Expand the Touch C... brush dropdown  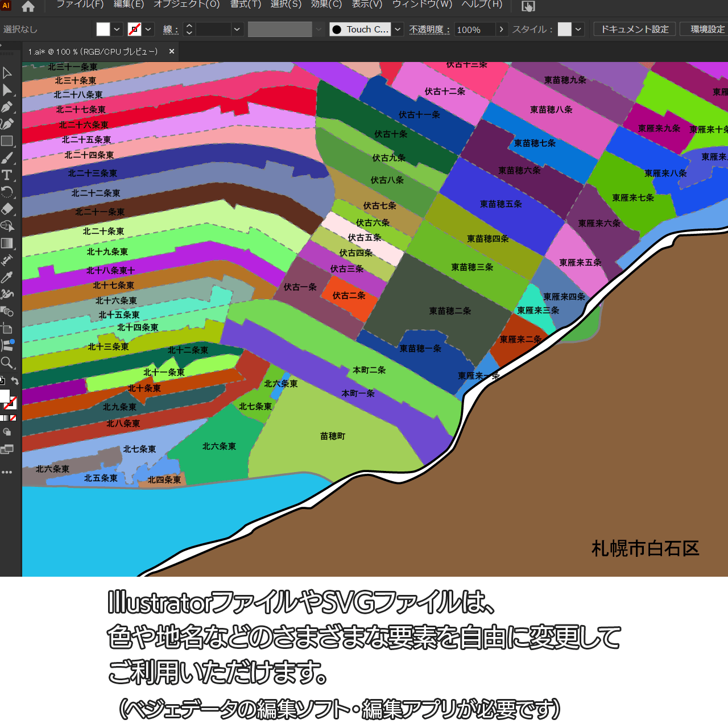pos(398,30)
